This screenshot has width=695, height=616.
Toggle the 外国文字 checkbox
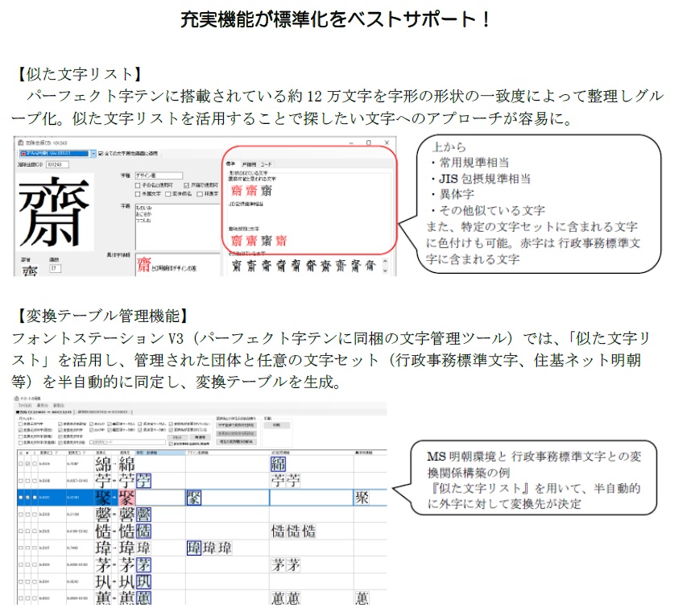click(137, 193)
